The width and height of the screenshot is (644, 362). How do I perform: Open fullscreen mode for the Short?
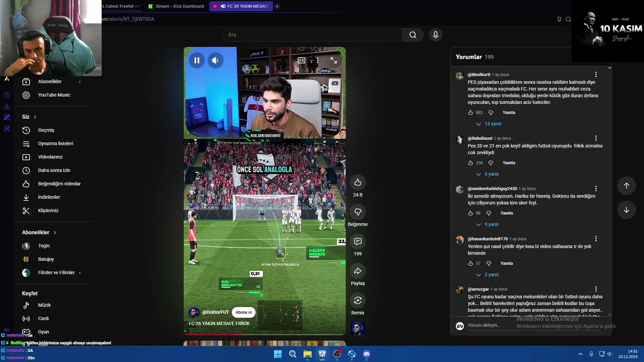pyautogui.click(x=334, y=60)
